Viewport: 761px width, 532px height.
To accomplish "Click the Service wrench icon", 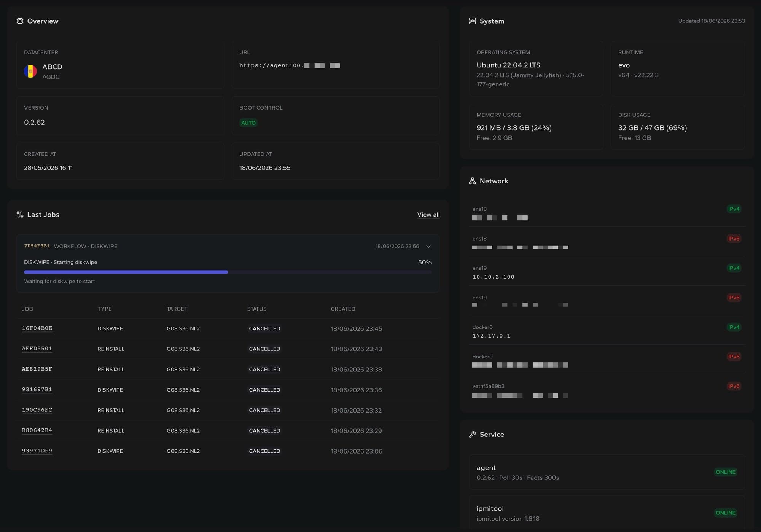I will [x=472, y=435].
